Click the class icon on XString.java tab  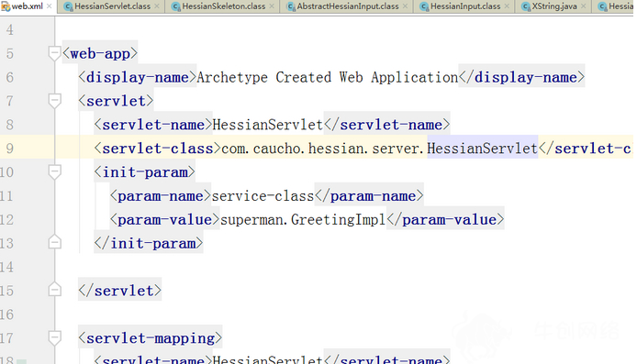click(x=526, y=6)
